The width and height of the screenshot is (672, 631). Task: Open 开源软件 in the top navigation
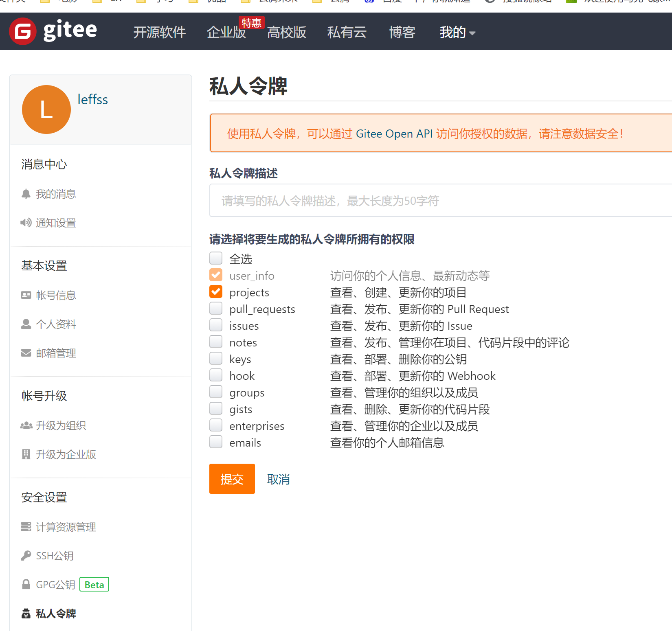pos(160,32)
